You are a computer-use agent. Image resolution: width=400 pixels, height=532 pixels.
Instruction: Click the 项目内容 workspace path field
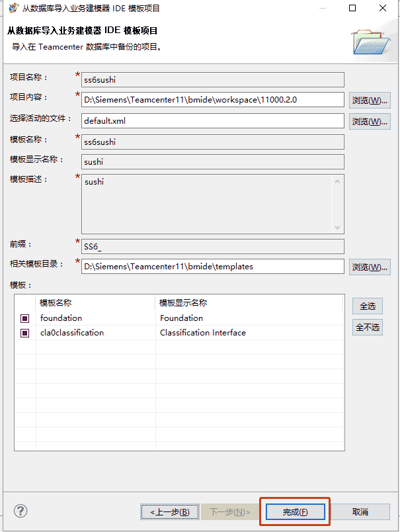click(x=212, y=100)
